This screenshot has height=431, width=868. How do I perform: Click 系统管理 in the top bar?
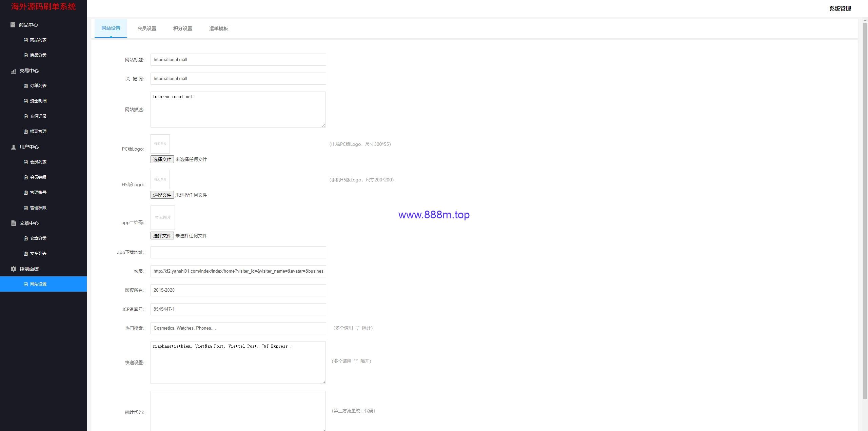[840, 9]
